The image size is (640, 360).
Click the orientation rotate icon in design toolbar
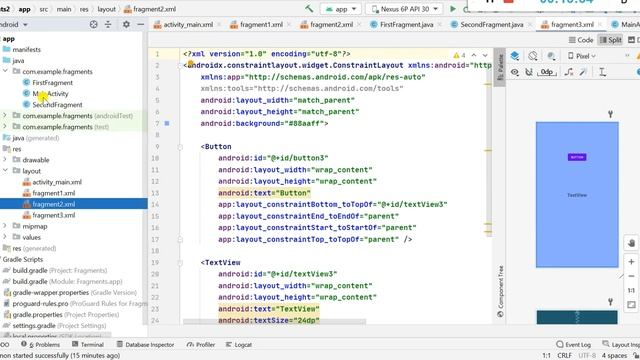(533, 56)
